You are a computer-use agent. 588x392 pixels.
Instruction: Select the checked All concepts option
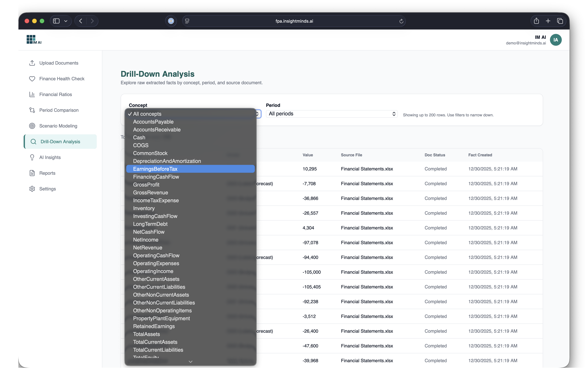(147, 114)
